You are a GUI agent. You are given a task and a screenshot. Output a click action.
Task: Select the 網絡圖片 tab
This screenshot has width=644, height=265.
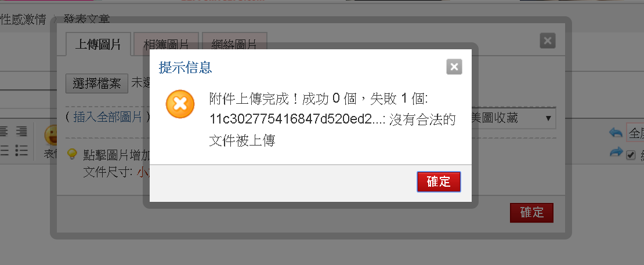point(234,44)
